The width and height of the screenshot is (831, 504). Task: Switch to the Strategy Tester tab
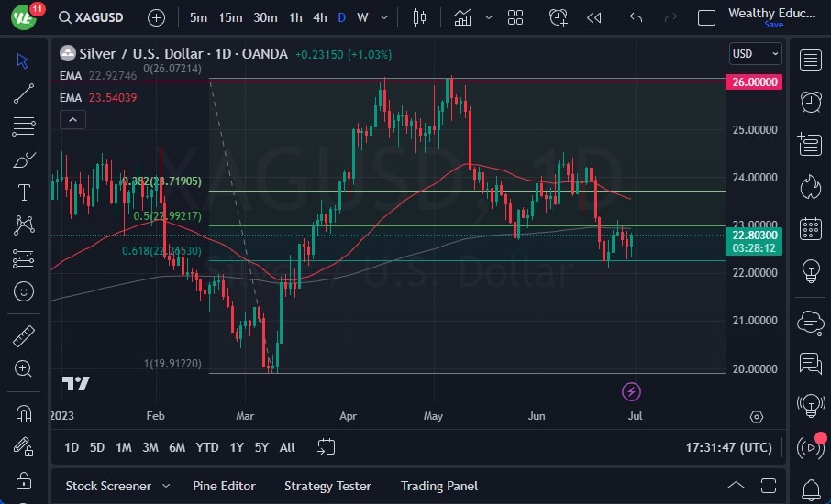tap(327, 486)
